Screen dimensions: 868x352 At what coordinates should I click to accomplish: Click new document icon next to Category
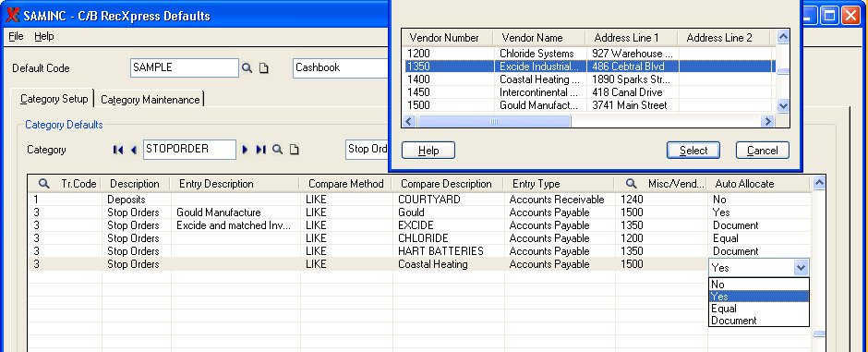(x=295, y=150)
